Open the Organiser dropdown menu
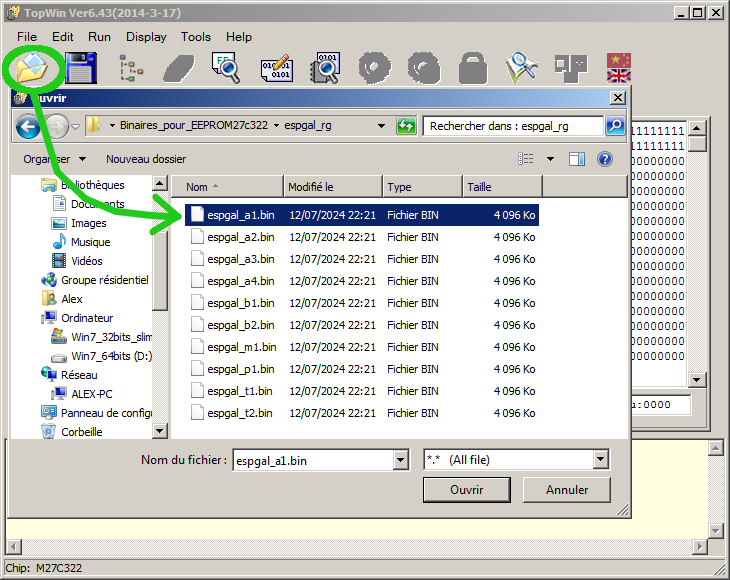 tap(54, 159)
